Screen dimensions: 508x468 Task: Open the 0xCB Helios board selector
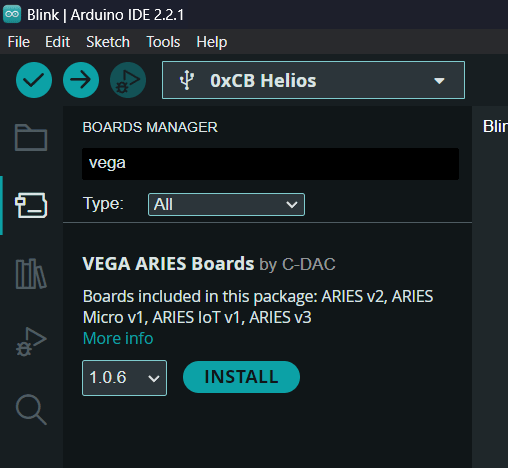click(313, 80)
